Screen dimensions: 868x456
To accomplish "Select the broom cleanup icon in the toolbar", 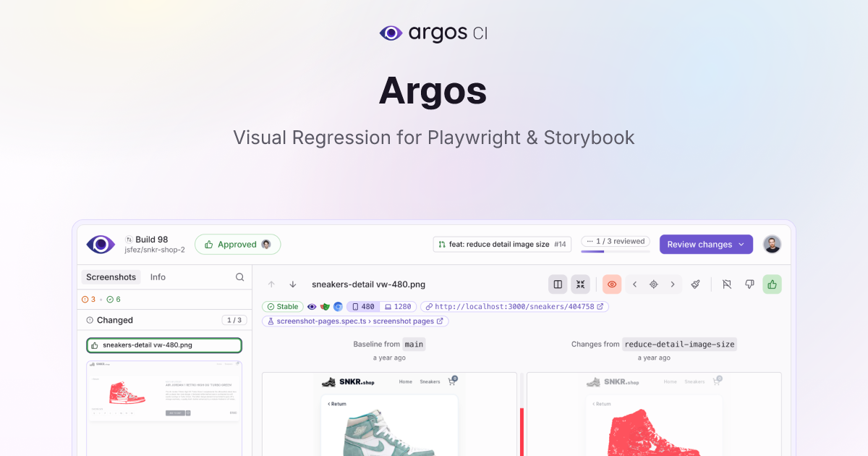I will [695, 284].
